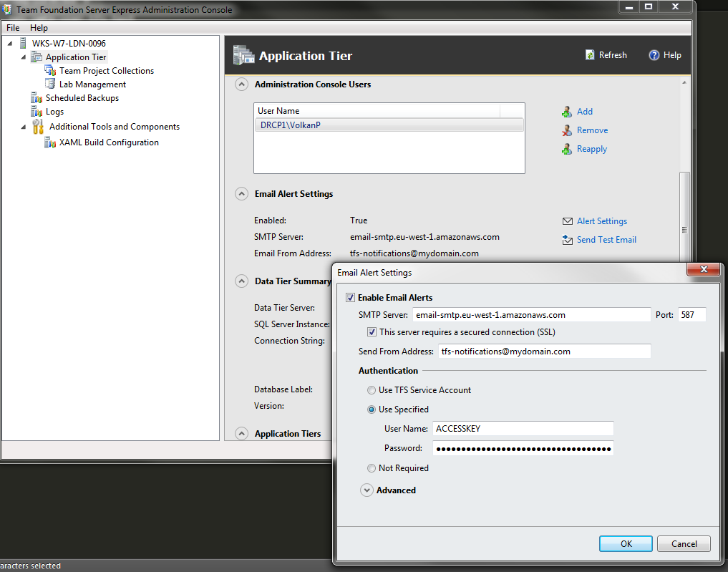This screenshot has width=728, height=572.
Task: Collapse the Administration Console Users section
Action: [242, 84]
